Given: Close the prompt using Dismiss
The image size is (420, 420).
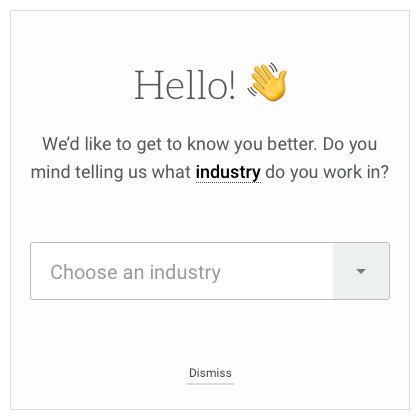Looking at the screenshot, I should [x=210, y=373].
